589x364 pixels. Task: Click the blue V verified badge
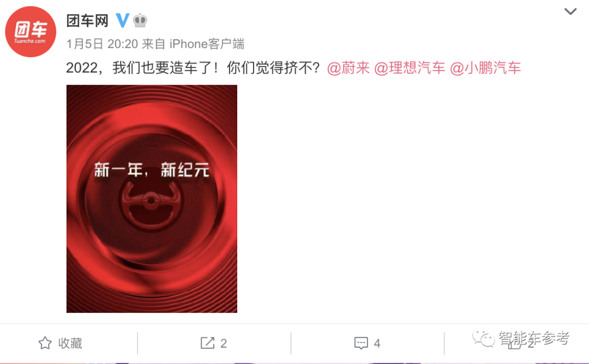tap(123, 20)
